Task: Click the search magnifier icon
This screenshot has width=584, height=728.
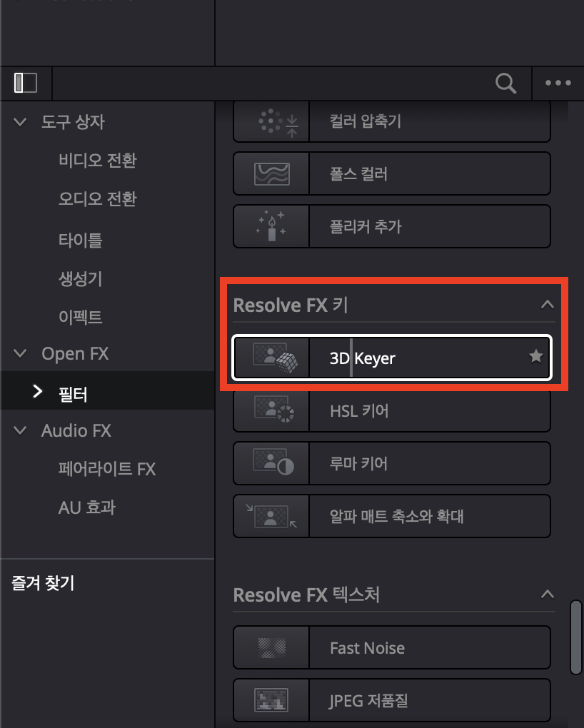Action: pos(505,84)
